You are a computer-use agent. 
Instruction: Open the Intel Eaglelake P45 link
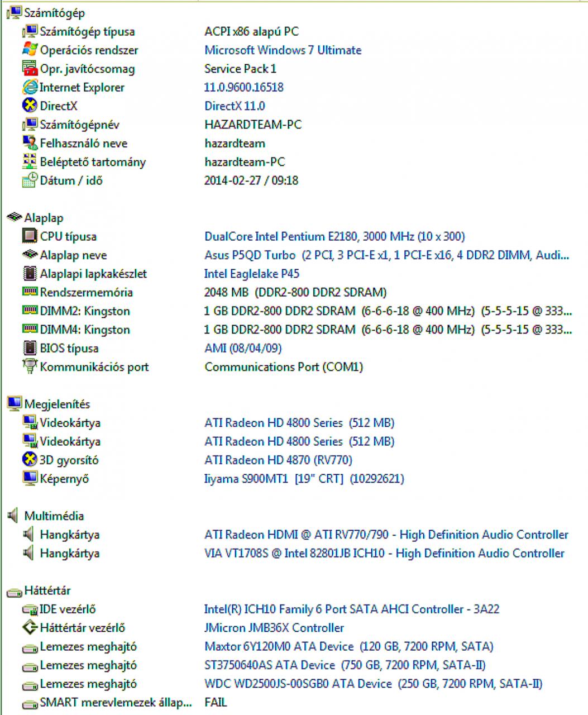(252, 274)
